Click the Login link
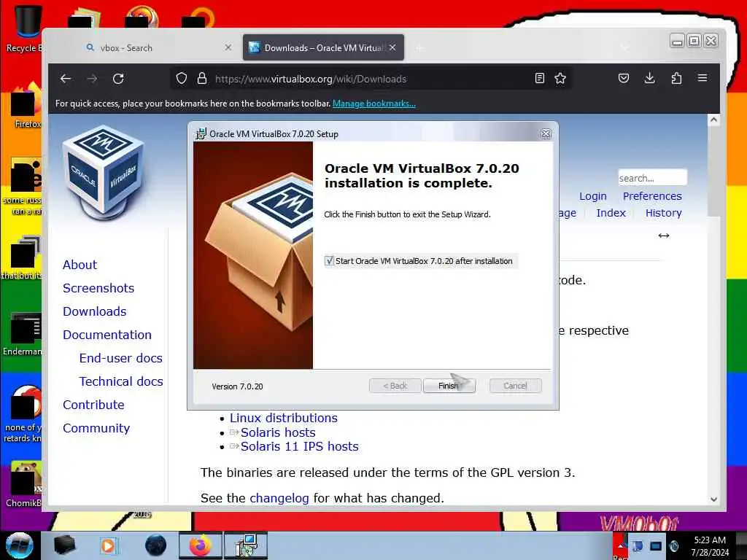 593,196
